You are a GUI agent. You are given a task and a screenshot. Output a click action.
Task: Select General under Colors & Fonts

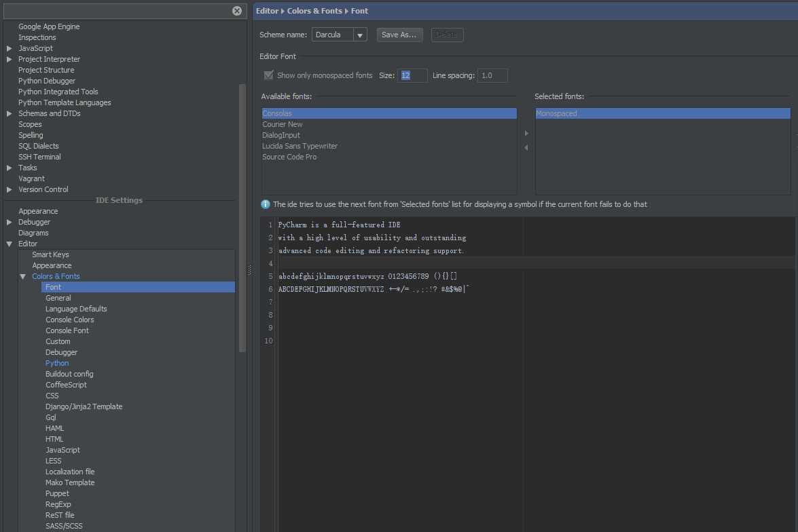coord(58,298)
